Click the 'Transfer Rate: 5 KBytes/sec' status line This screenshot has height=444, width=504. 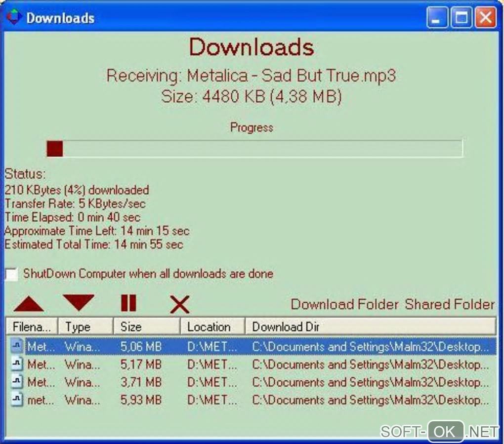point(75,203)
